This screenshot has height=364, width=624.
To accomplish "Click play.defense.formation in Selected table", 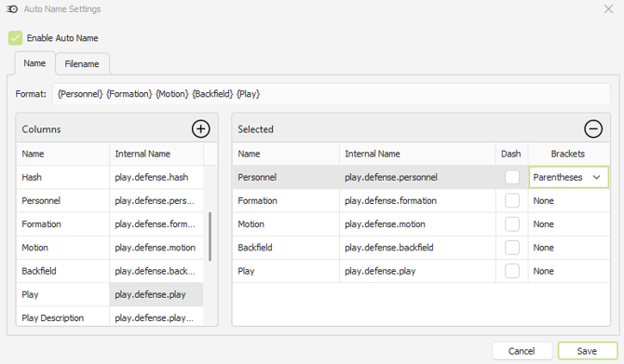I will [417, 200].
